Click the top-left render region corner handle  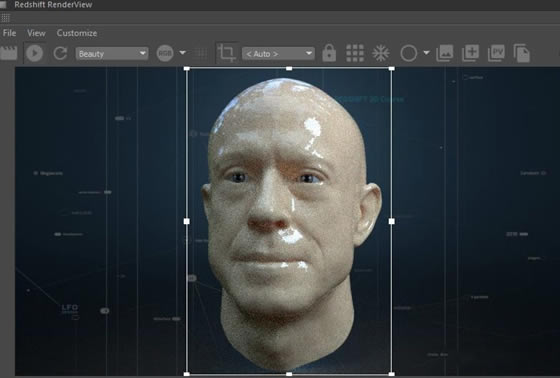186,69
